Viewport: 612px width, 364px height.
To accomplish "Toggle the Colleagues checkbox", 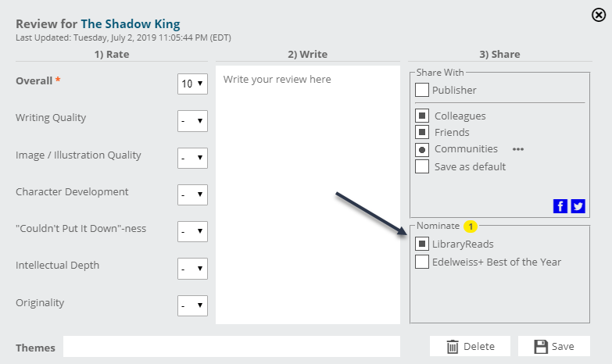I will (422, 116).
